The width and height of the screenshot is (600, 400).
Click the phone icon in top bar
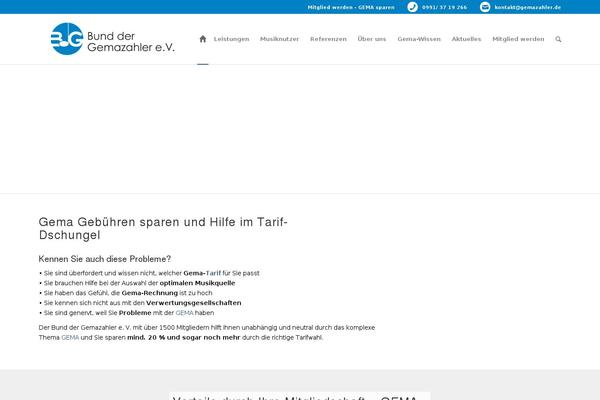pos(412,7)
